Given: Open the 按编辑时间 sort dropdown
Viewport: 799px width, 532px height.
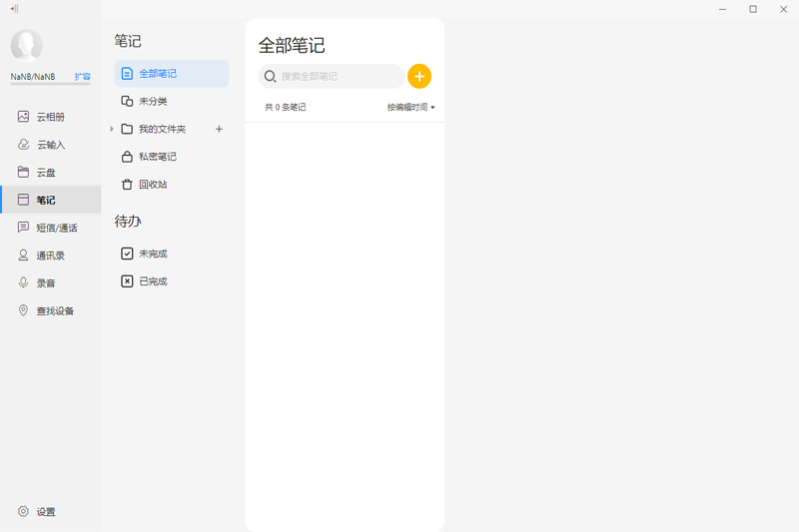Looking at the screenshot, I should (x=410, y=107).
